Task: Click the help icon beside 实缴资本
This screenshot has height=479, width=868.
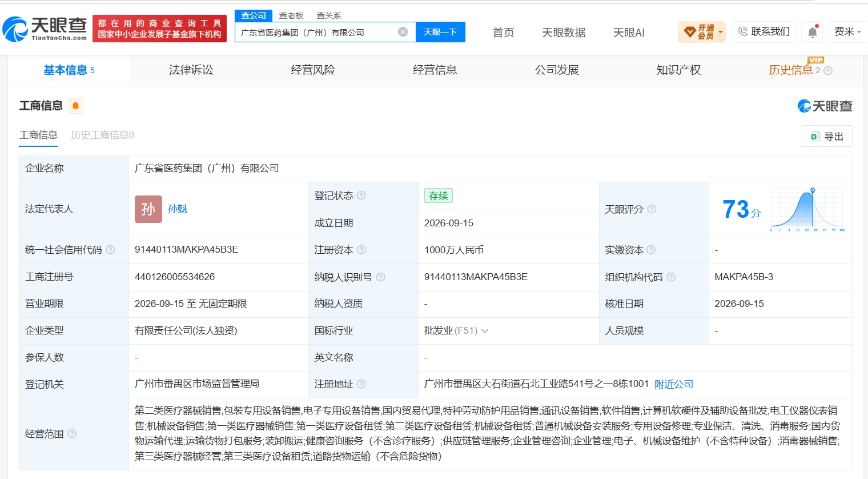Action: coord(651,250)
